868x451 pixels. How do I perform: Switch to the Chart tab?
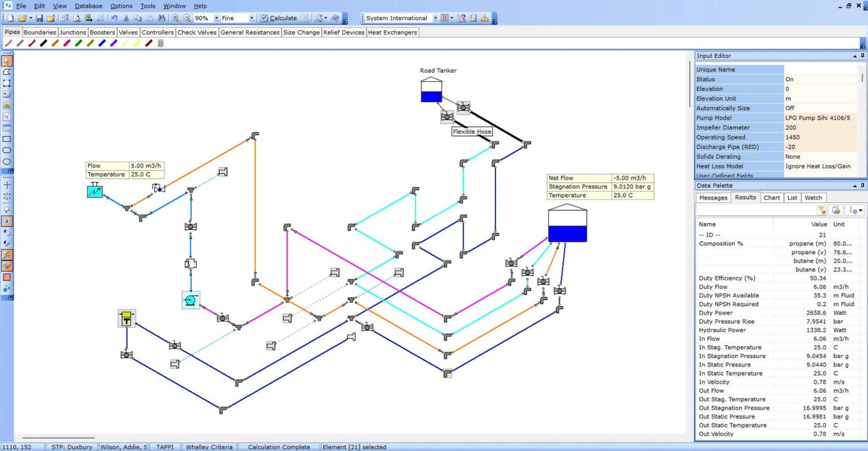point(771,198)
